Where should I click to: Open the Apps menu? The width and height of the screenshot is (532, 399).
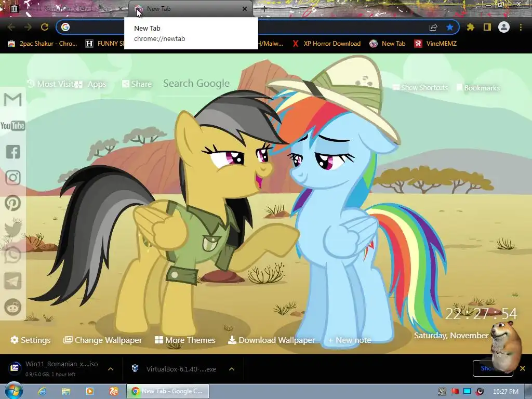90,84
